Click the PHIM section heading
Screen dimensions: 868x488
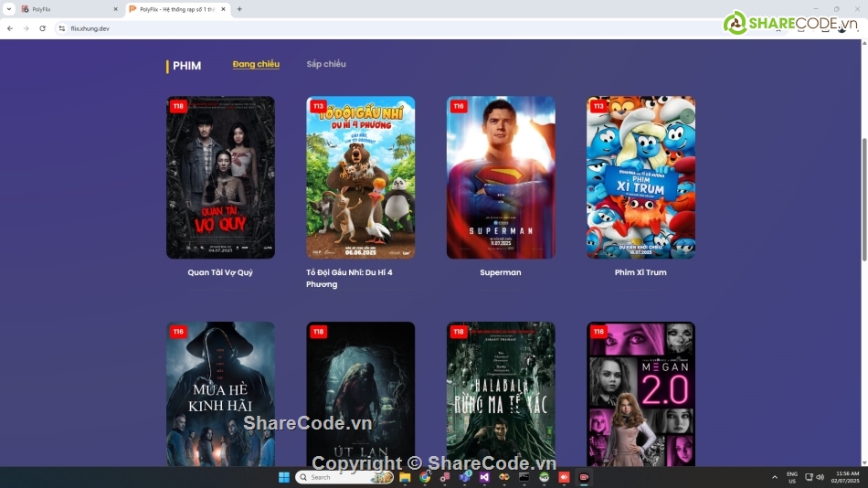tap(186, 66)
